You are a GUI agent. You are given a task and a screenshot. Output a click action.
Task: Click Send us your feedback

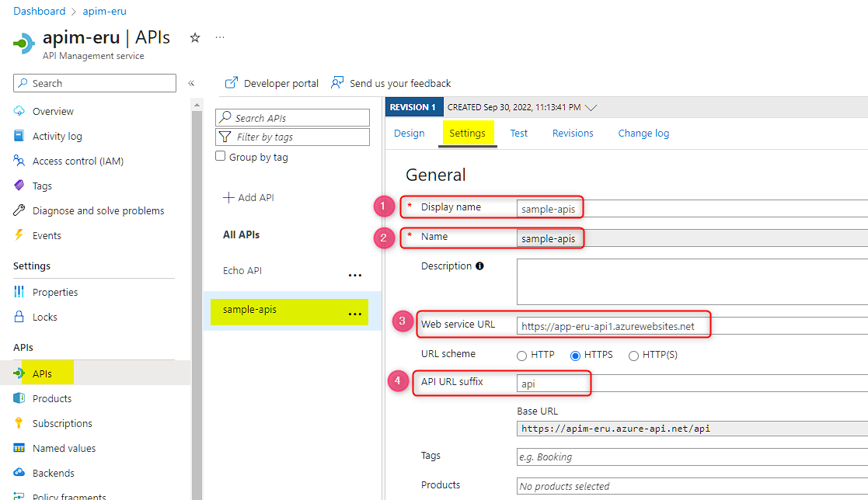(400, 84)
